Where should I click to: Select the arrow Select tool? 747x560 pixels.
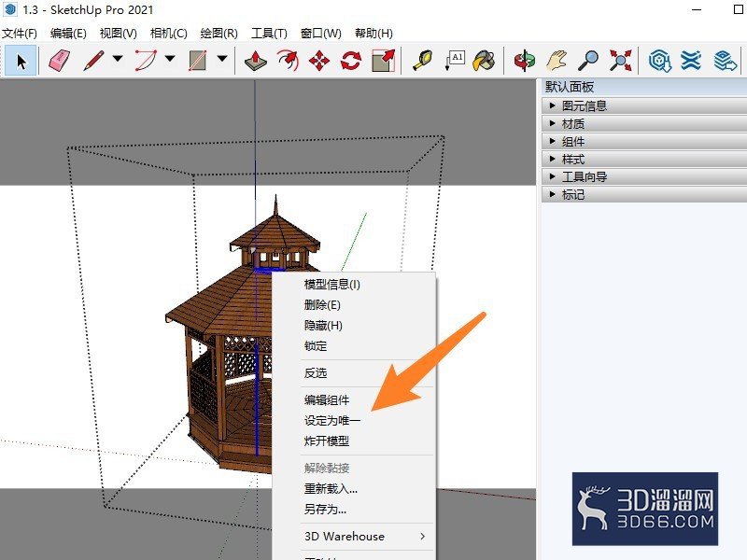pos(21,61)
